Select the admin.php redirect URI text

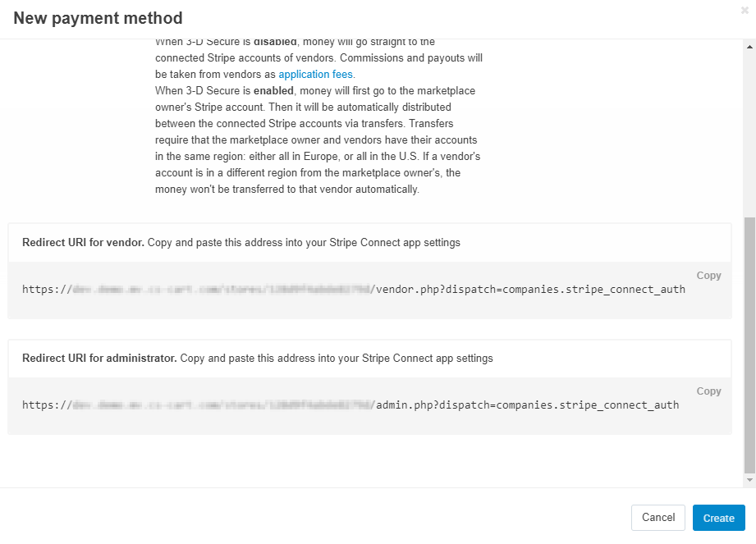(x=351, y=405)
